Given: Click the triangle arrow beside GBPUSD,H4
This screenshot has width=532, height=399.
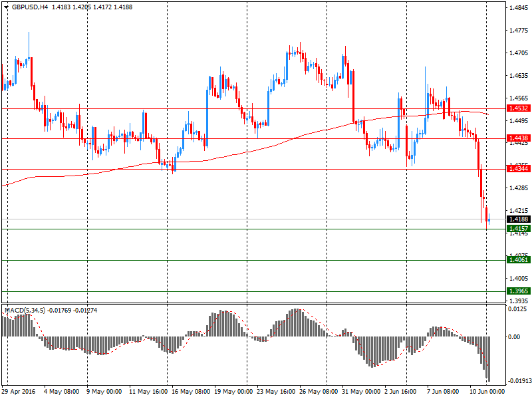Looking at the screenshot, I should pyautogui.click(x=5, y=7).
